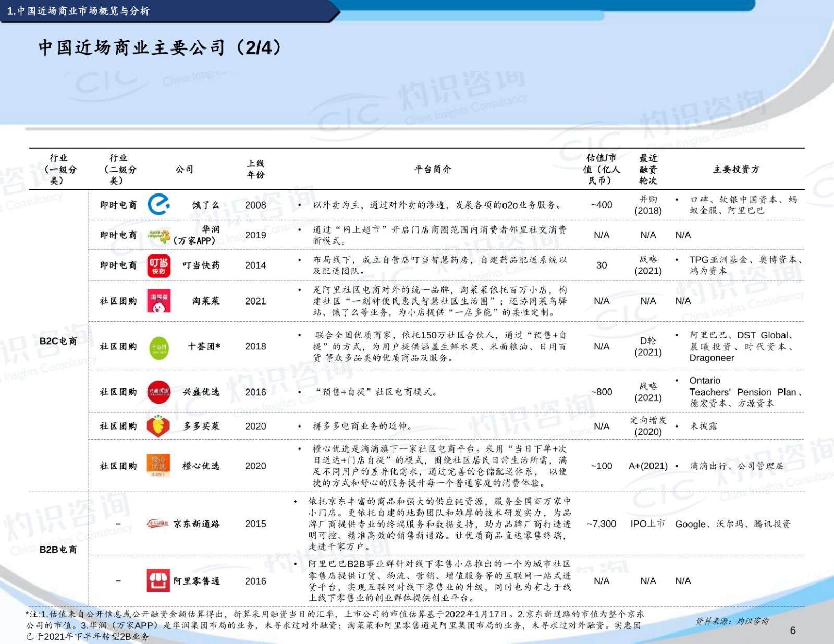Click the 公司 column header

point(185,169)
